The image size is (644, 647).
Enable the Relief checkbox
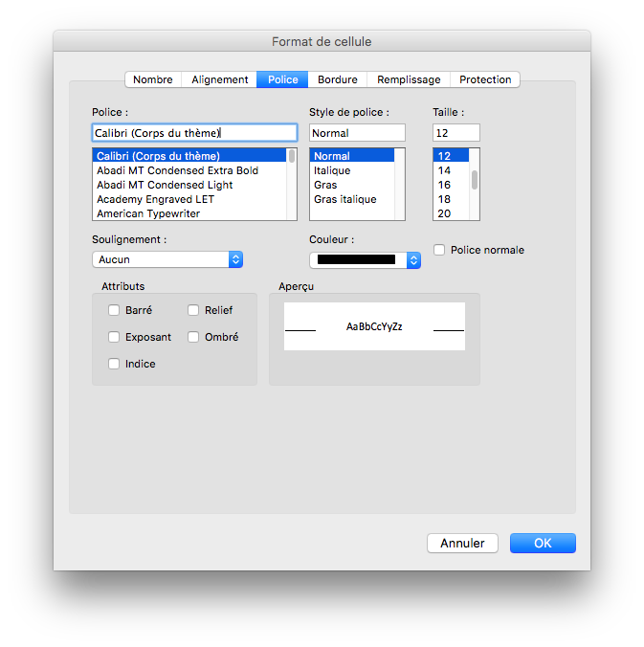193,310
